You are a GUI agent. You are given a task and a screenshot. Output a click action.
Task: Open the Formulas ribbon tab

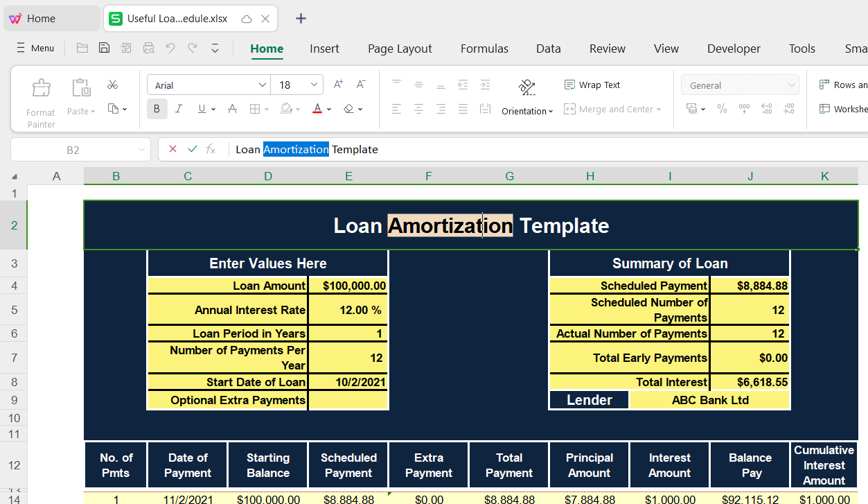[484, 49]
